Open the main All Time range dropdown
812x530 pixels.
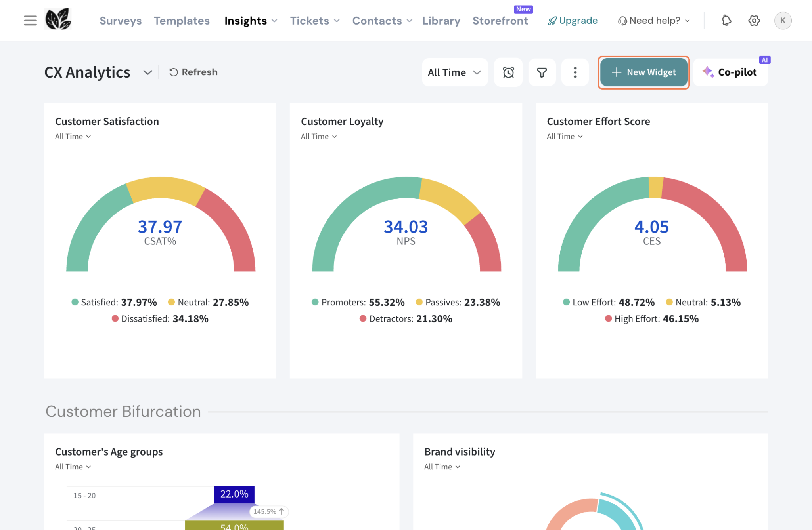coord(454,72)
